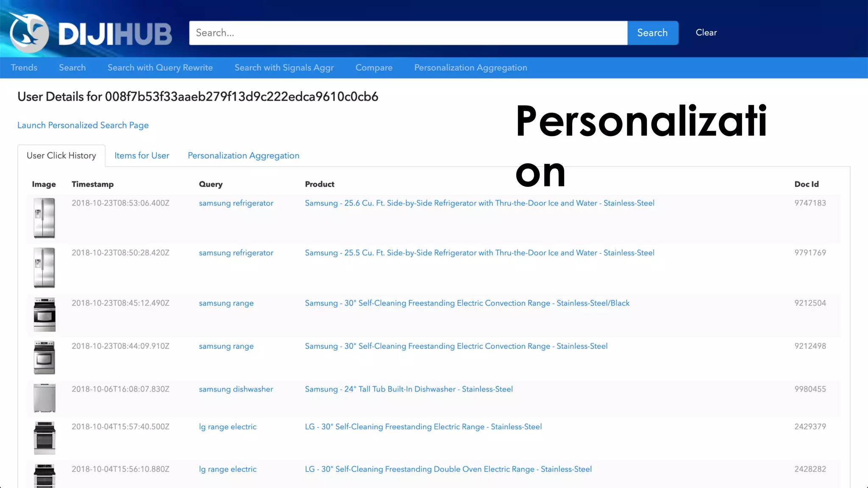Click samsung range query at 08:44:09
Image resolution: width=868 pixels, height=488 pixels.
(x=226, y=347)
